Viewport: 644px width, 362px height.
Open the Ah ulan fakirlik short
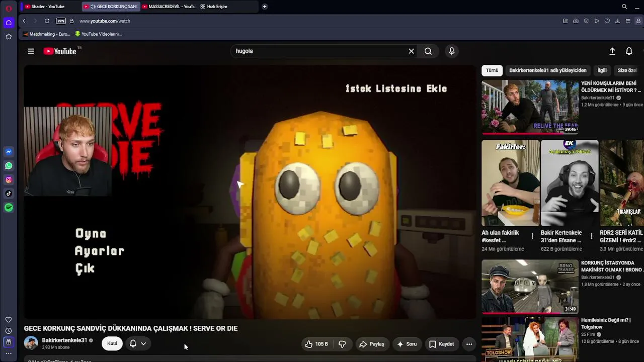(x=510, y=183)
